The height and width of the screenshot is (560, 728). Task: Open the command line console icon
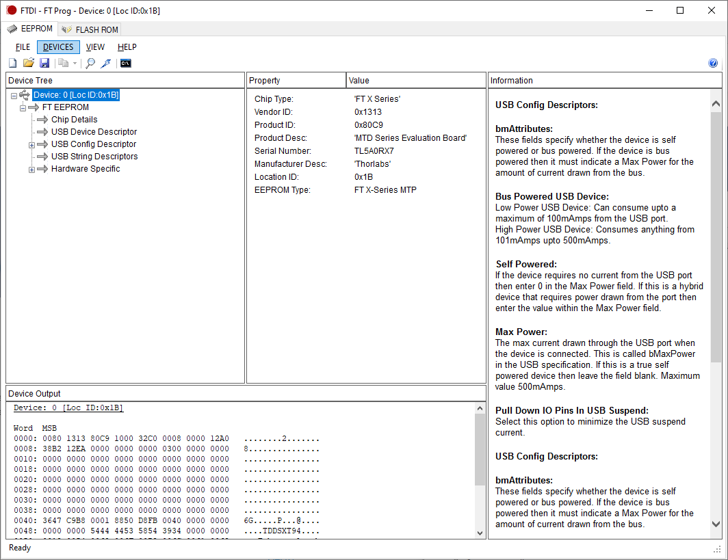click(x=125, y=63)
